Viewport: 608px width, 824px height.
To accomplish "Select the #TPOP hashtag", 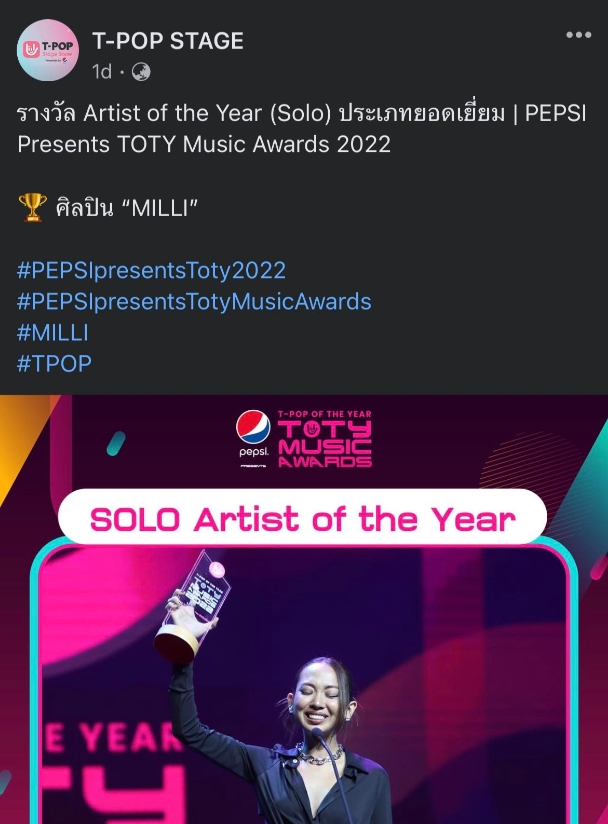I will (54, 363).
